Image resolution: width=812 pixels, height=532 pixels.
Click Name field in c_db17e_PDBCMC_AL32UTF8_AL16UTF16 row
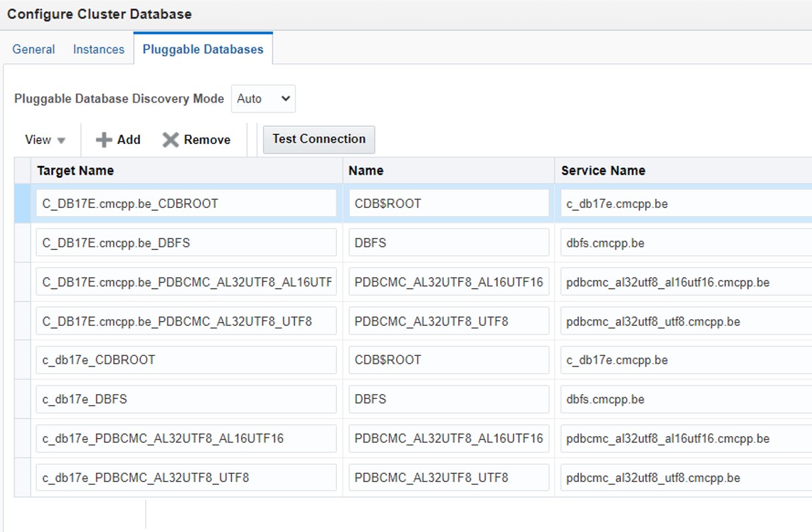(449, 438)
